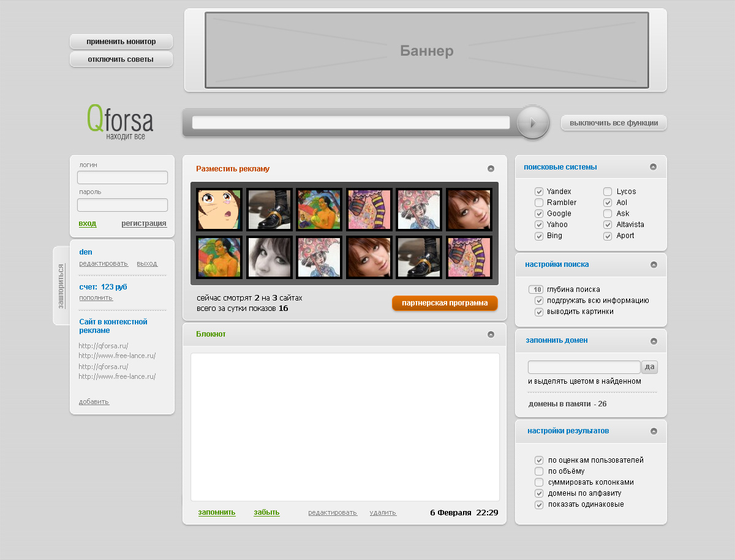Enable the Rambler search engine
This screenshot has width=735, height=560.
tap(539, 203)
